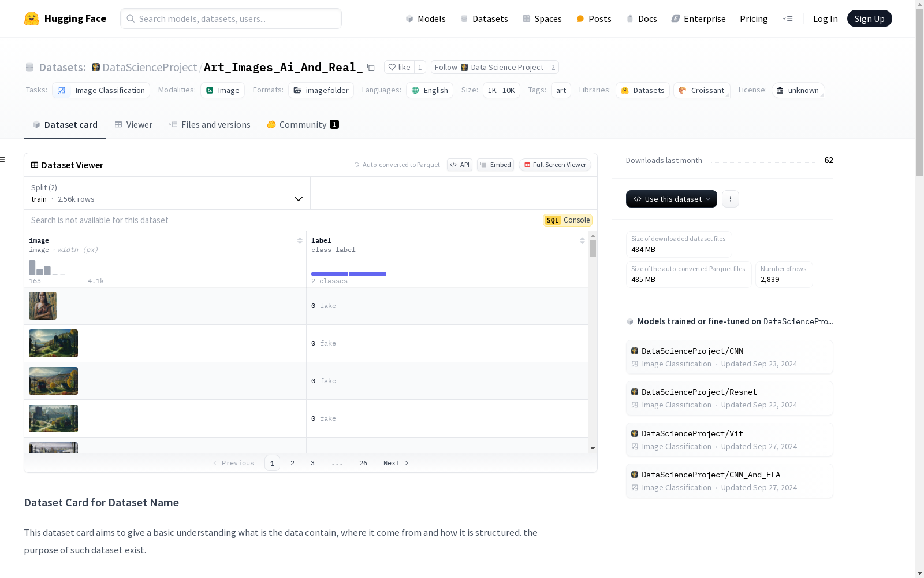Screen dimensions: 924x578
Task: Expand the Croissant library tag
Action: [x=702, y=90]
